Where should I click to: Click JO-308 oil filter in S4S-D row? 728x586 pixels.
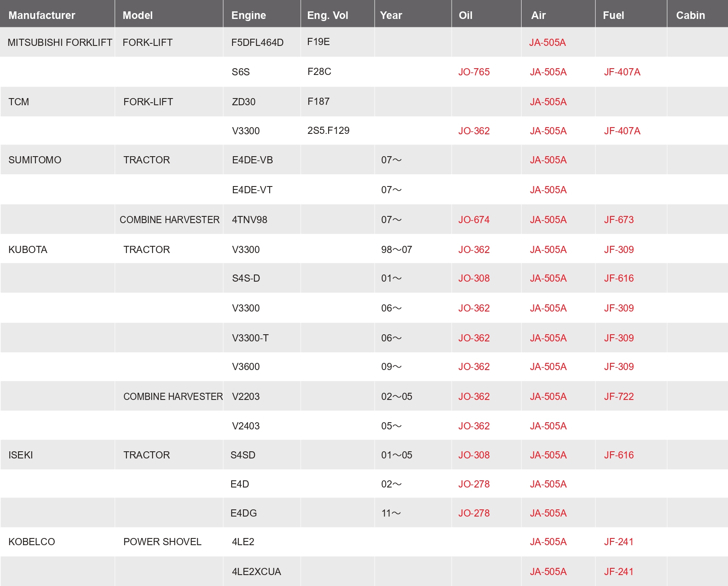coord(474,278)
